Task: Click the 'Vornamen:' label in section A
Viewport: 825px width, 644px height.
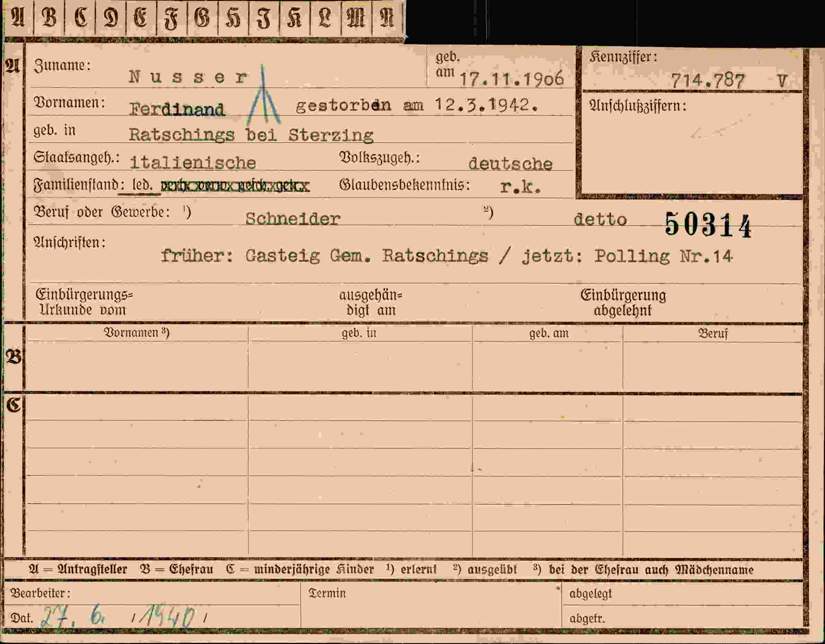Action: (70, 103)
